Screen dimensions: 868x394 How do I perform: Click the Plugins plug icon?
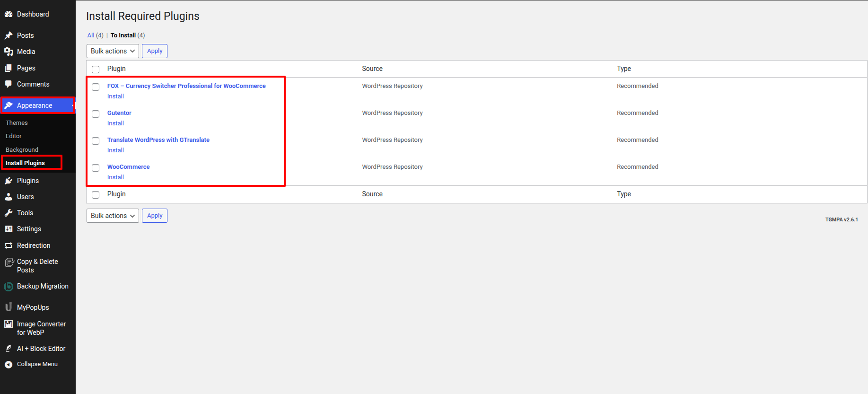coord(9,181)
